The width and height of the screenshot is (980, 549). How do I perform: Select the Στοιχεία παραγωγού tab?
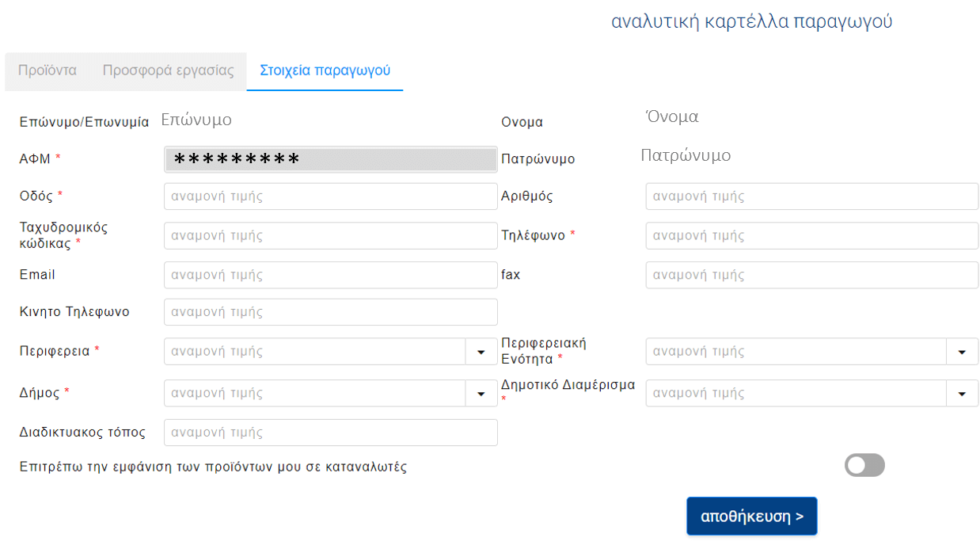coord(325,71)
